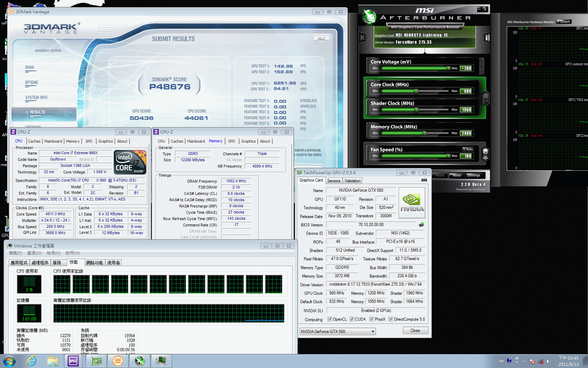Select the 網路功能 tab in Task Manager
This screenshot has height=368, width=588.
click(94, 263)
